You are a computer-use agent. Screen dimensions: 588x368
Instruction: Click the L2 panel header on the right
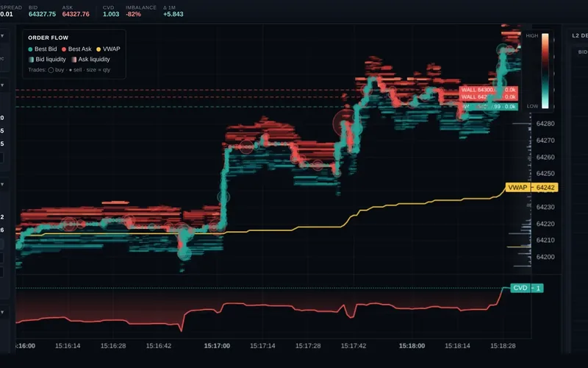pos(580,35)
